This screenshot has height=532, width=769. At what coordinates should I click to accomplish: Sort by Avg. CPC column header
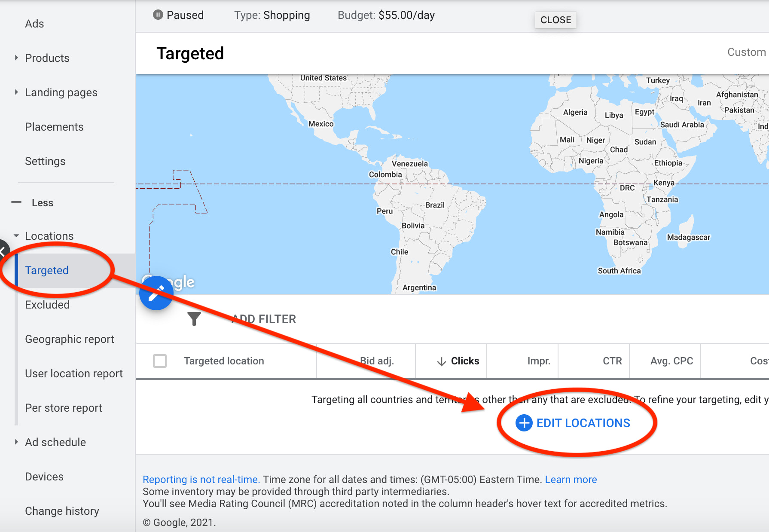(x=671, y=361)
